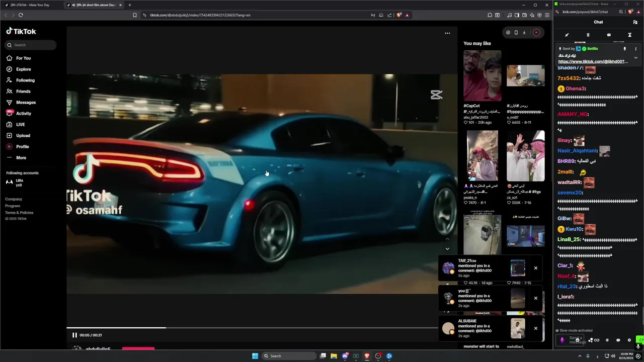The image size is (644, 362).
Task: Open the Program footer link
Action: [13, 206]
